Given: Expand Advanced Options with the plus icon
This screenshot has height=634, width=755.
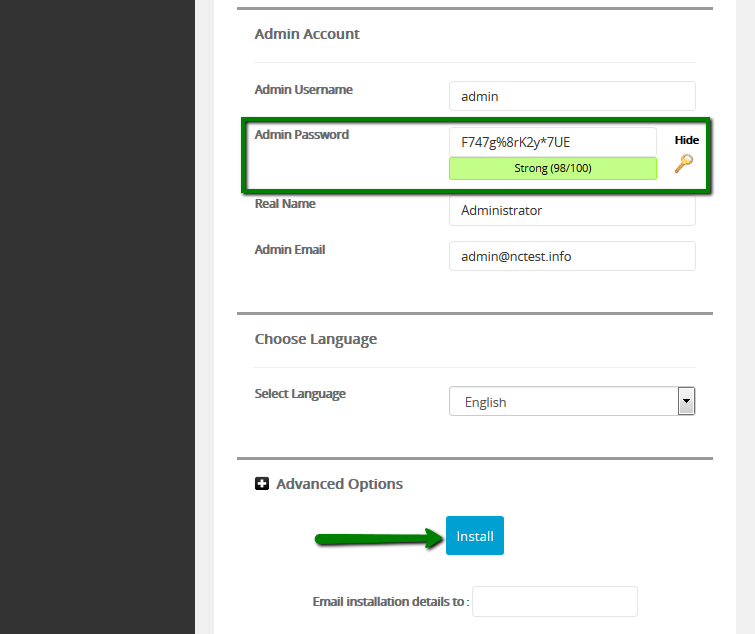Looking at the screenshot, I should pyautogui.click(x=262, y=484).
